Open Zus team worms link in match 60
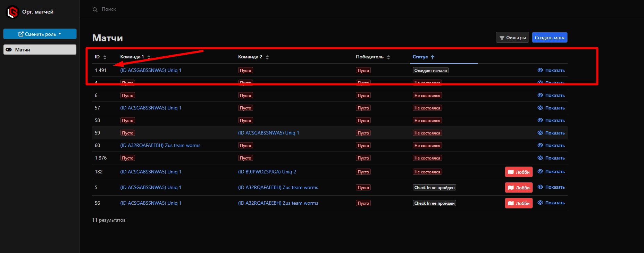This screenshot has height=253, width=644. [x=160, y=145]
